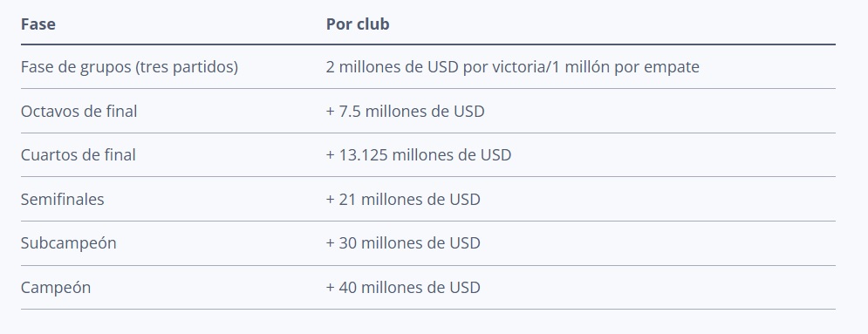Viewport: 868px width, 334px height.
Task: Click the '+ 30 millones de USD' value
Action: [403, 243]
